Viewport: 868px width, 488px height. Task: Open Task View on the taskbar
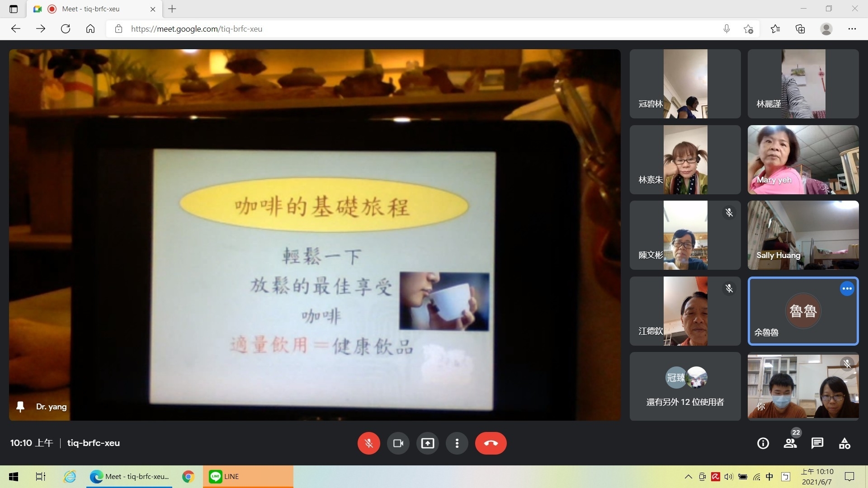pyautogui.click(x=41, y=477)
